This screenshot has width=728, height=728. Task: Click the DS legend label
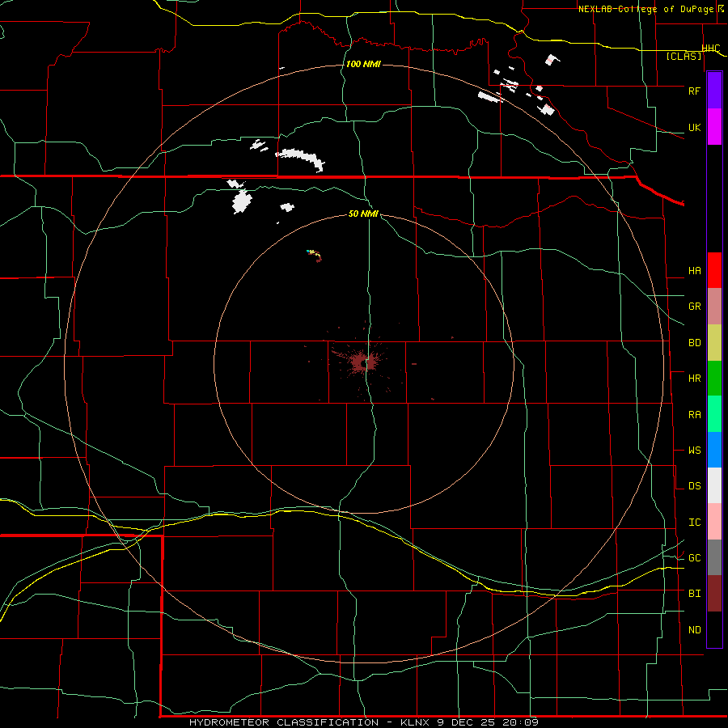[x=694, y=486]
